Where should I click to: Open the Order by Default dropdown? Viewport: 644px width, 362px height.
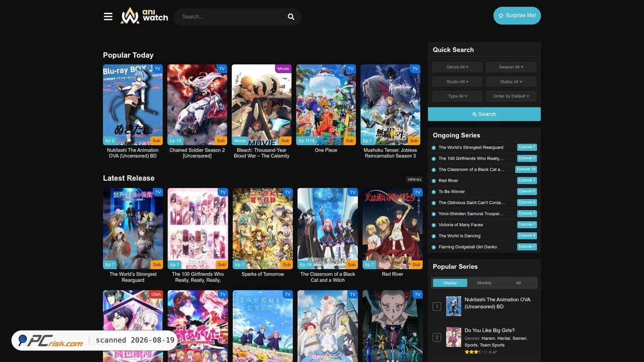point(511,96)
